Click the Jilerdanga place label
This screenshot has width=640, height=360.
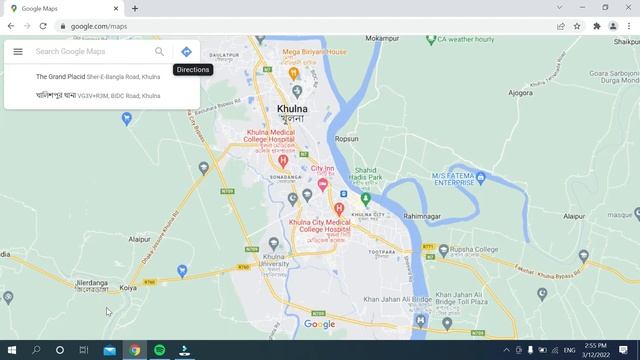(92, 283)
